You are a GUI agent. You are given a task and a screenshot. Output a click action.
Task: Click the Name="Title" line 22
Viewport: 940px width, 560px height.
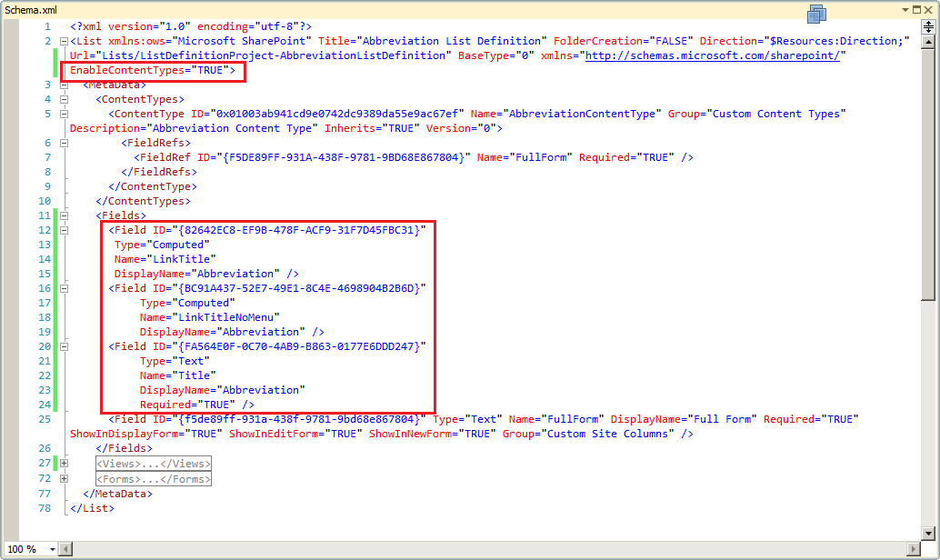(x=177, y=375)
